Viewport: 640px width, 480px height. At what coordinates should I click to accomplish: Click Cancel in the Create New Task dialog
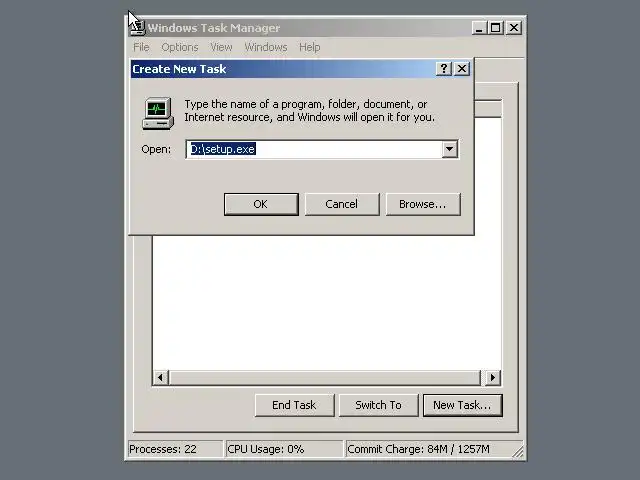coord(342,204)
